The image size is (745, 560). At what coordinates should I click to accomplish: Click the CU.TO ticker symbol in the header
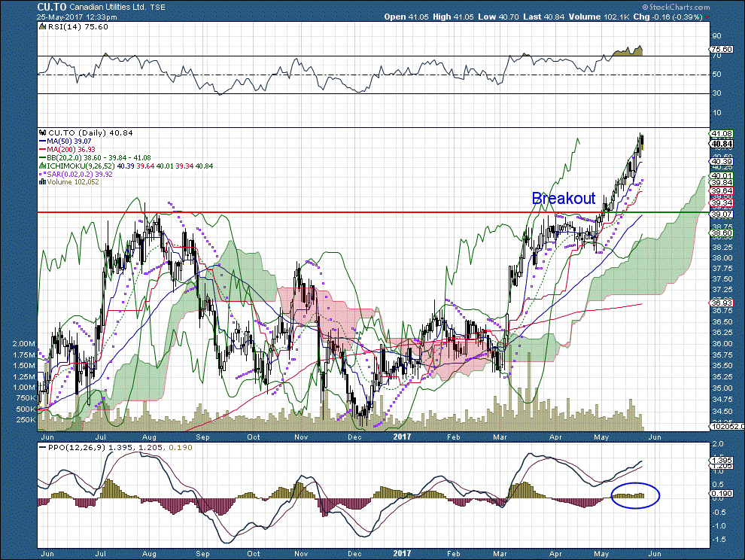point(52,7)
